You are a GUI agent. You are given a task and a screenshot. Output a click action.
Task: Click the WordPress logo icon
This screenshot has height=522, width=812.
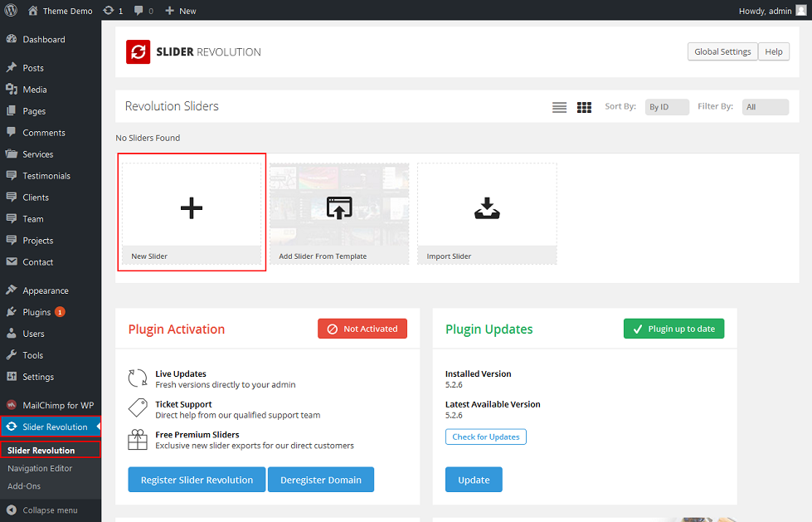[11, 11]
